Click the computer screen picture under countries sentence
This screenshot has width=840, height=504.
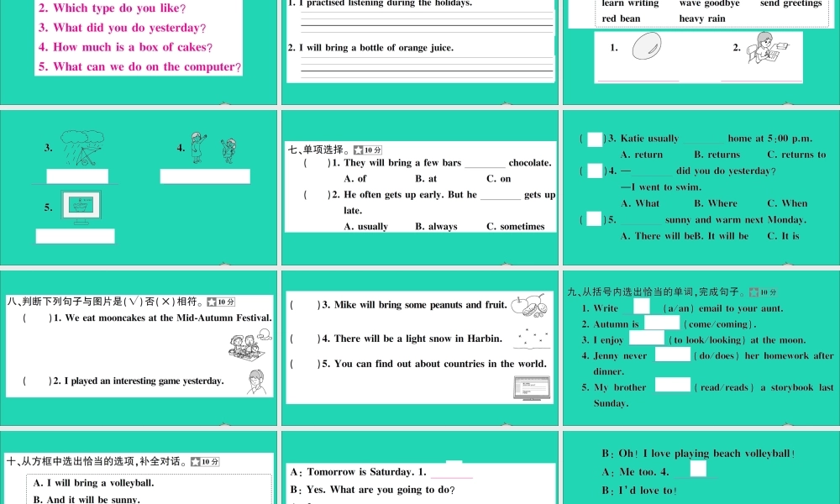532,388
